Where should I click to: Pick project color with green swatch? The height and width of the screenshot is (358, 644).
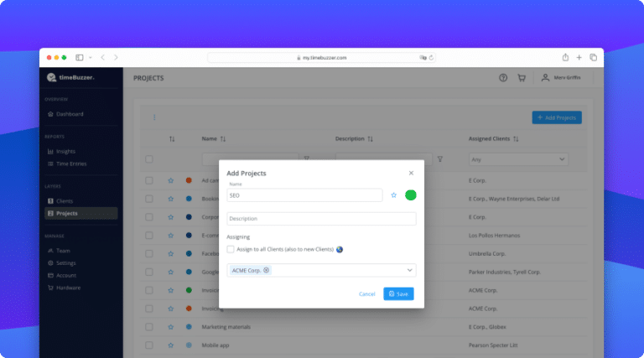click(x=410, y=195)
